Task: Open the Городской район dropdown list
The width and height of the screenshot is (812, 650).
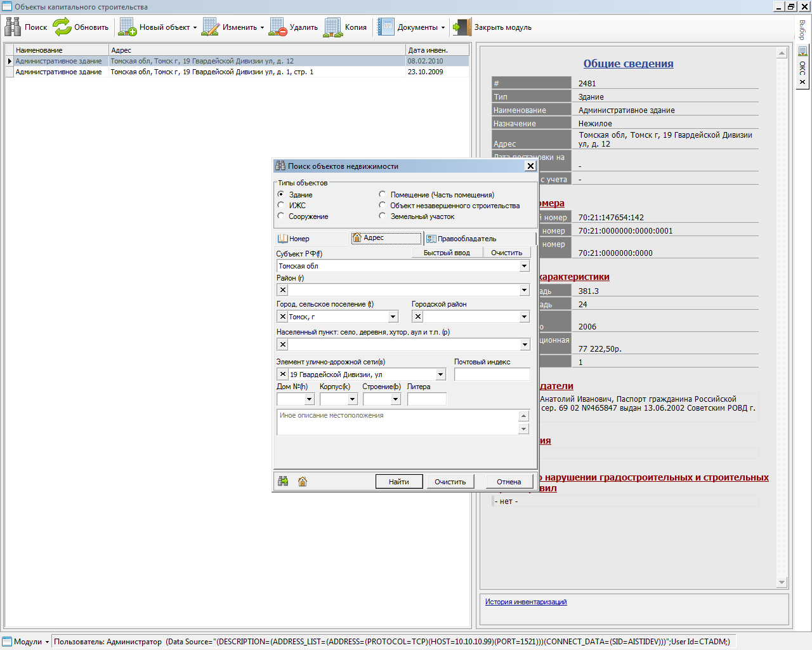Action: [x=525, y=317]
